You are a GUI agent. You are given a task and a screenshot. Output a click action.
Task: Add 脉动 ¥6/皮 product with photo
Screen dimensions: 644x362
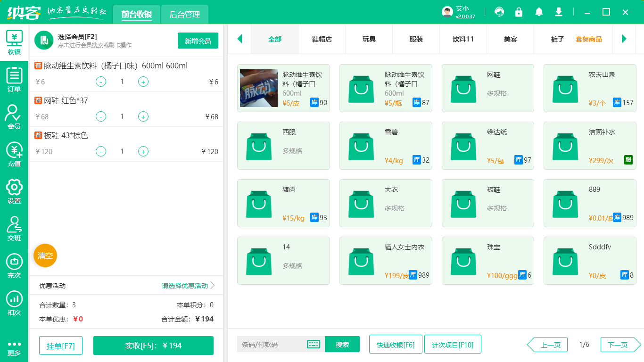[x=283, y=88]
